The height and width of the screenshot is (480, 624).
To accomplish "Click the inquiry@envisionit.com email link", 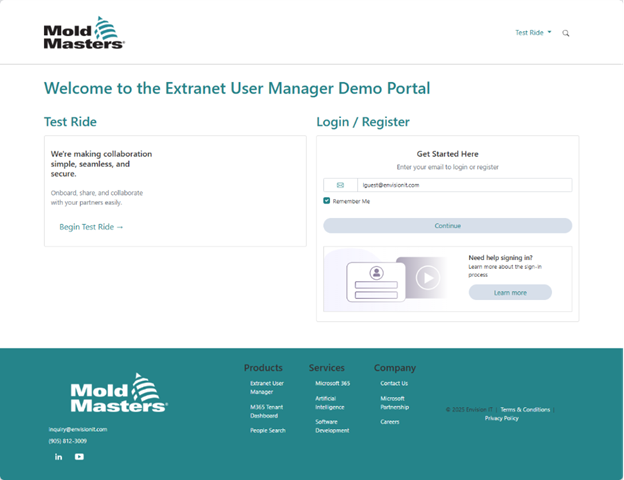I will 78,429.
